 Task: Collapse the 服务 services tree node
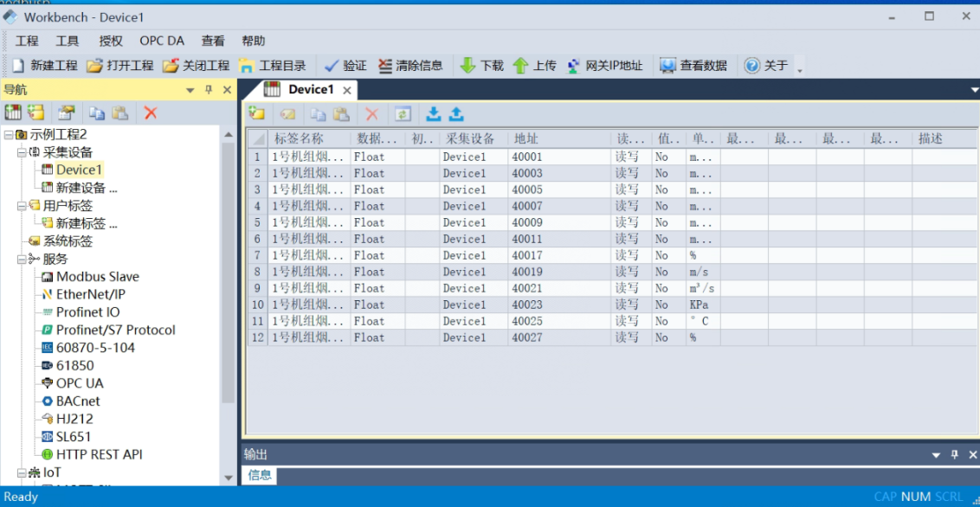pyautogui.click(x=21, y=259)
